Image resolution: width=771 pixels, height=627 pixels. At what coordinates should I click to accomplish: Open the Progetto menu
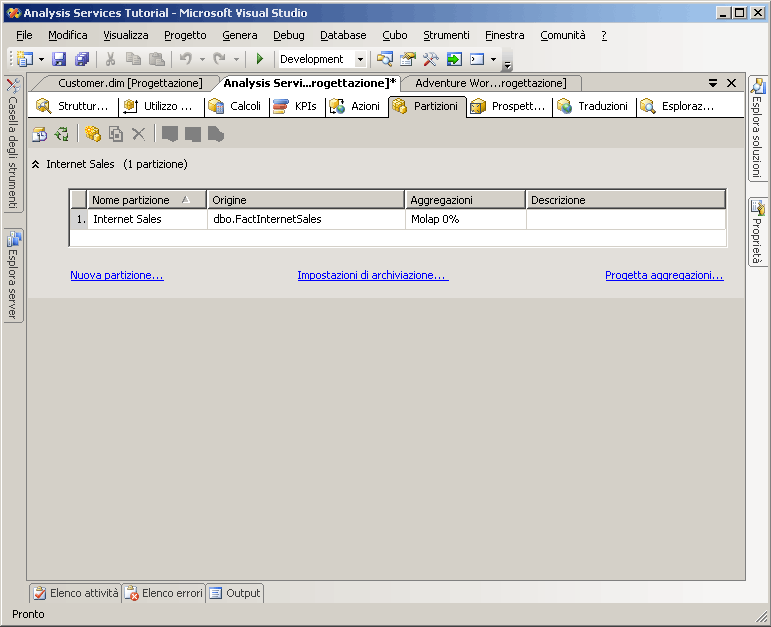(x=185, y=35)
